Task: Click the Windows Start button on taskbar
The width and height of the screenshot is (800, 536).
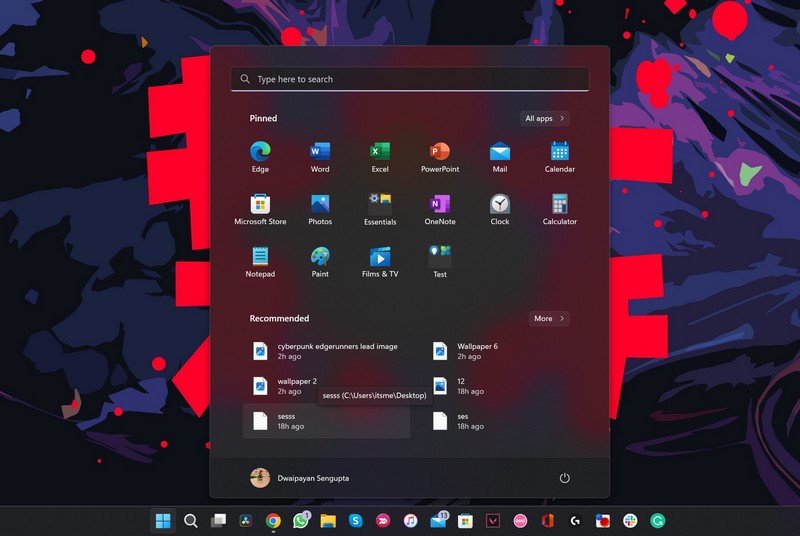Action: click(x=162, y=521)
